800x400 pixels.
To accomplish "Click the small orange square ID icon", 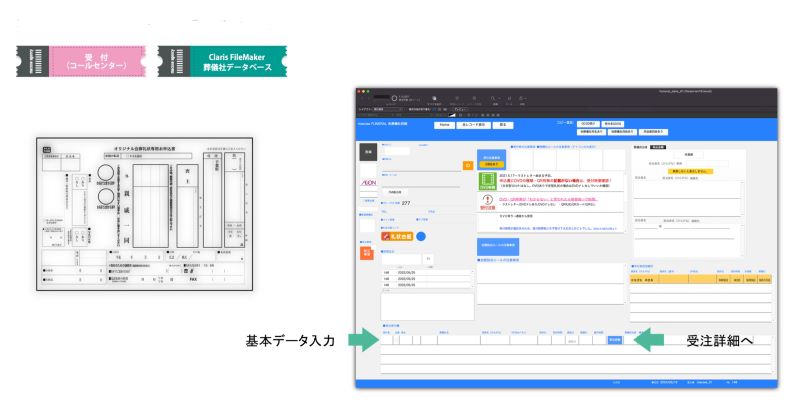I will [467, 164].
